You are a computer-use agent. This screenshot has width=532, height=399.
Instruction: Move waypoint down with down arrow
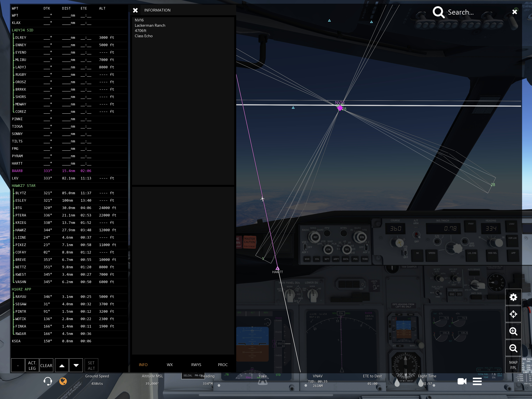[76, 365]
